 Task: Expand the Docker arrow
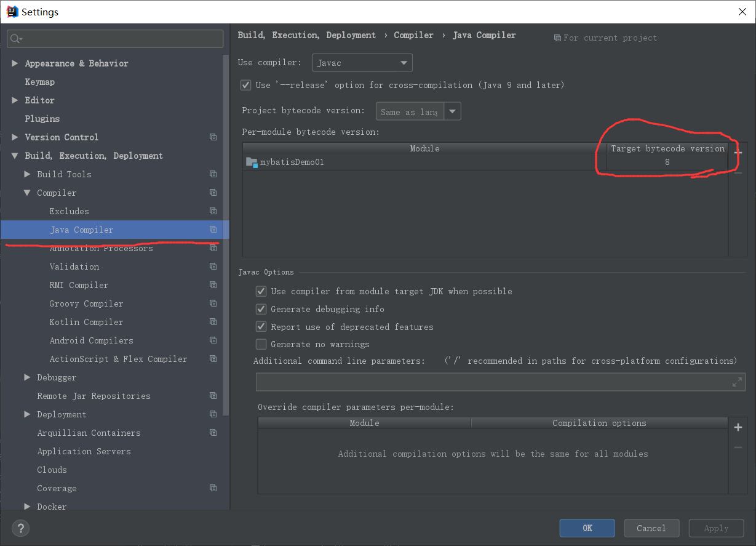[x=27, y=507]
